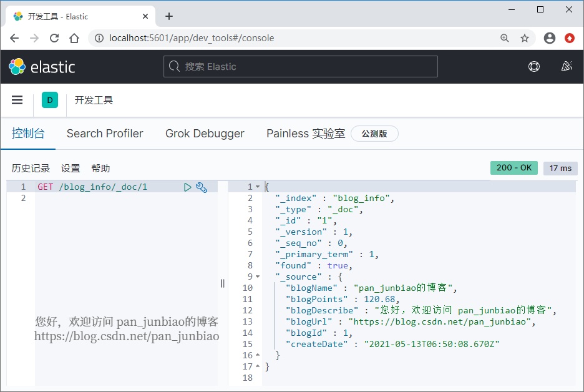Click the "blogId" : 1 line
This screenshot has width=584, height=392.
(x=319, y=333)
